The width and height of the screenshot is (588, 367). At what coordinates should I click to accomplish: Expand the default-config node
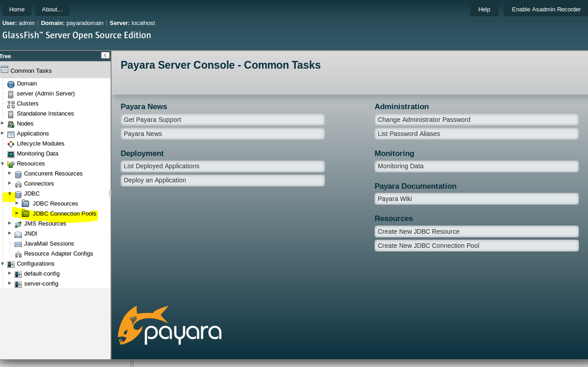[10, 273]
